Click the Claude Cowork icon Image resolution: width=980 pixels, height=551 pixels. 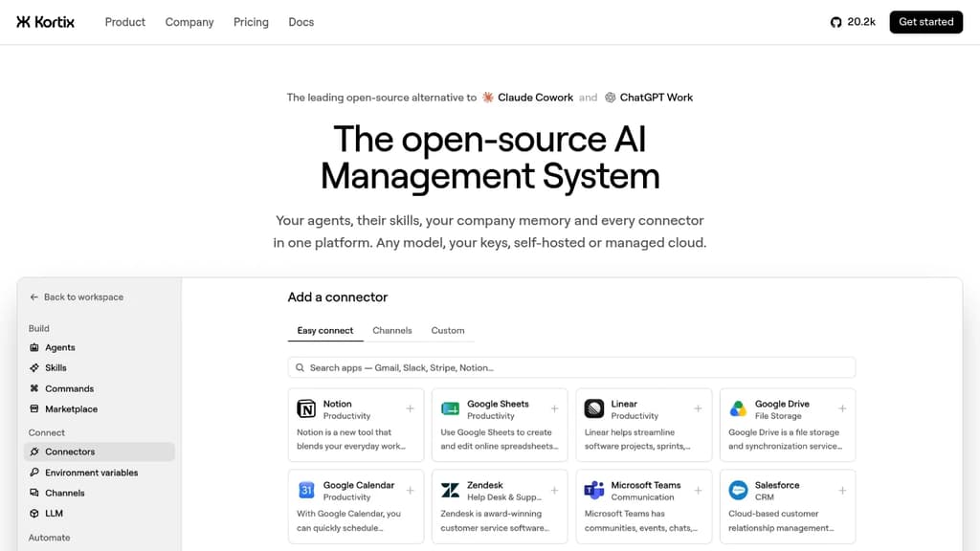(487, 98)
